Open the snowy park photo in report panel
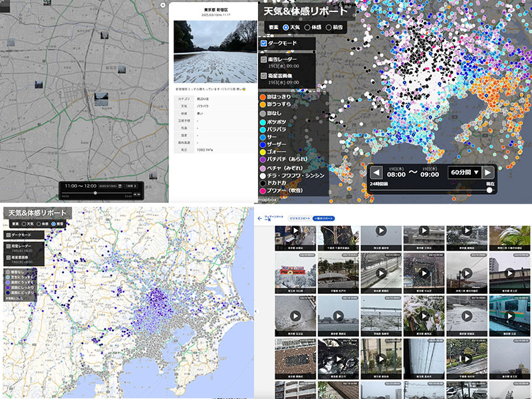532x399 pixels. coord(215,51)
